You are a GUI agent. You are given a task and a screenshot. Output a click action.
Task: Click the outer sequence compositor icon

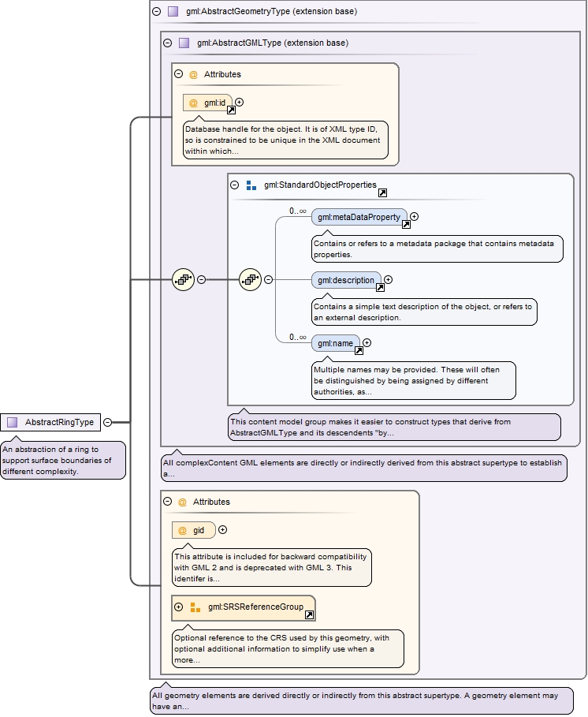(x=183, y=279)
